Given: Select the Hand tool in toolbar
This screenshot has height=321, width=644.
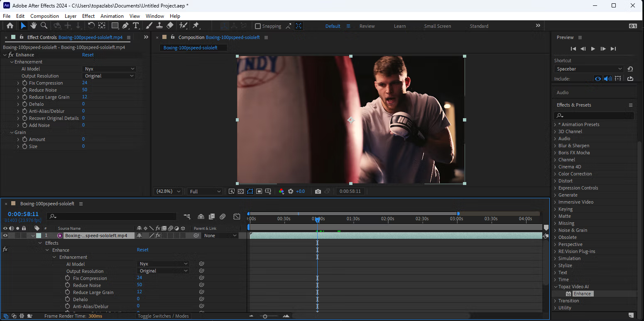Looking at the screenshot, I should [x=34, y=26].
